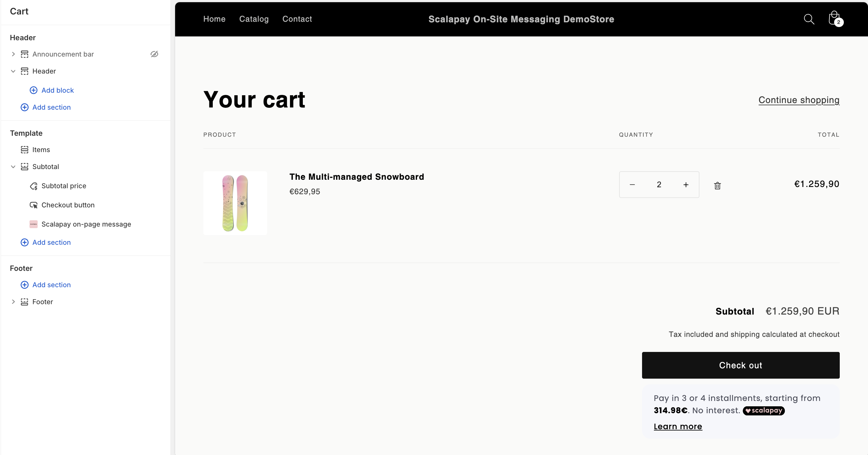The width and height of the screenshot is (868, 455).
Task: Decrease snowboard quantity with minus button
Action: (632, 185)
